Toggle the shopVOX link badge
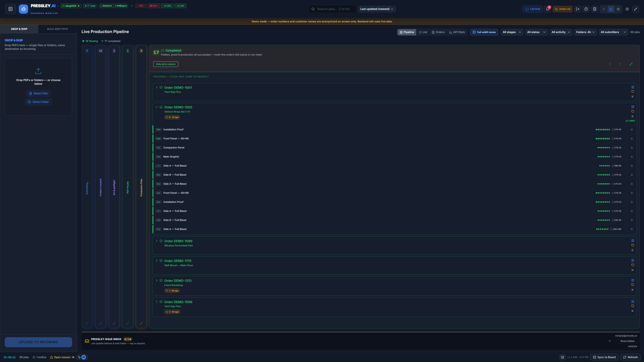 coord(71,6)
